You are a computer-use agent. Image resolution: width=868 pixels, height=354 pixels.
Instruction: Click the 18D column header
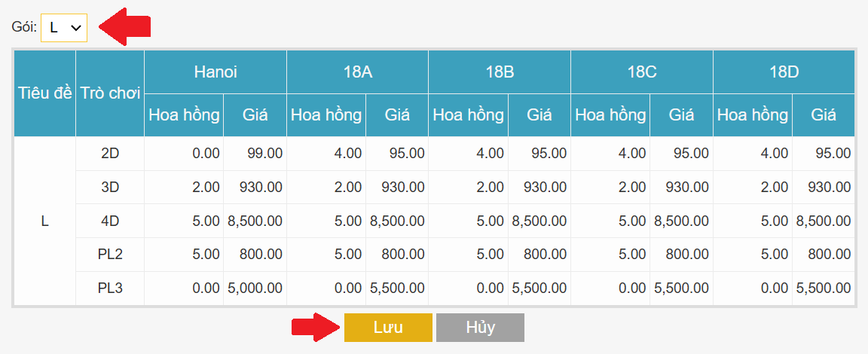pyautogui.click(x=784, y=72)
